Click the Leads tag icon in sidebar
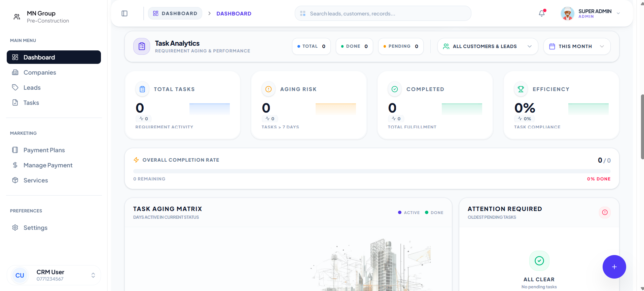 [x=15, y=87]
